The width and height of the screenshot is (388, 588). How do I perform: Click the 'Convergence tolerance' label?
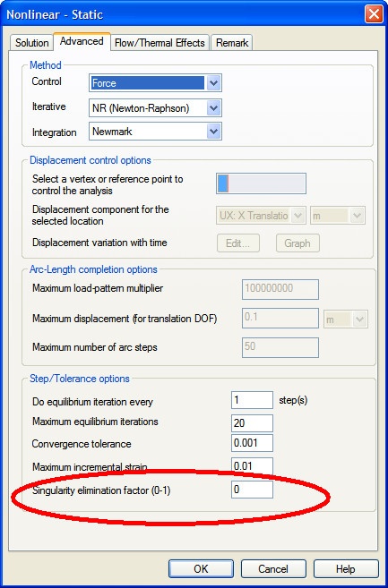(82, 444)
